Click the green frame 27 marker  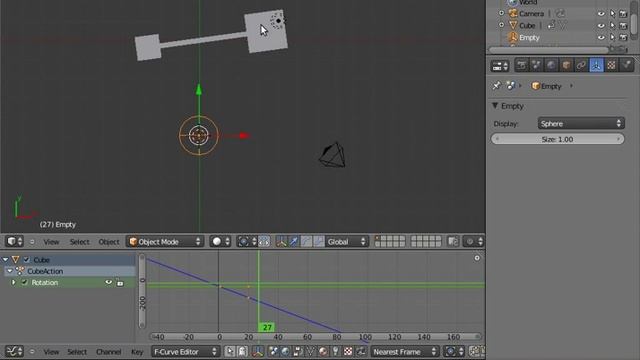point(267,327)
